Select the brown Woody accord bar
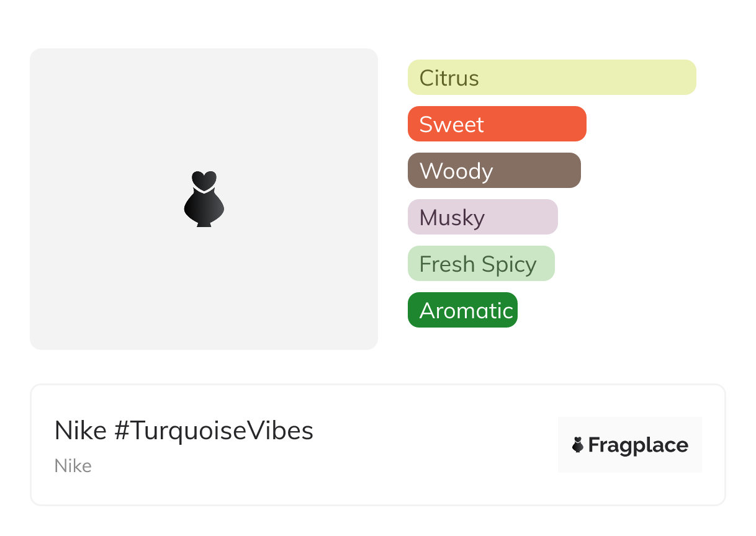756x536 pixels. click(494, 171)
